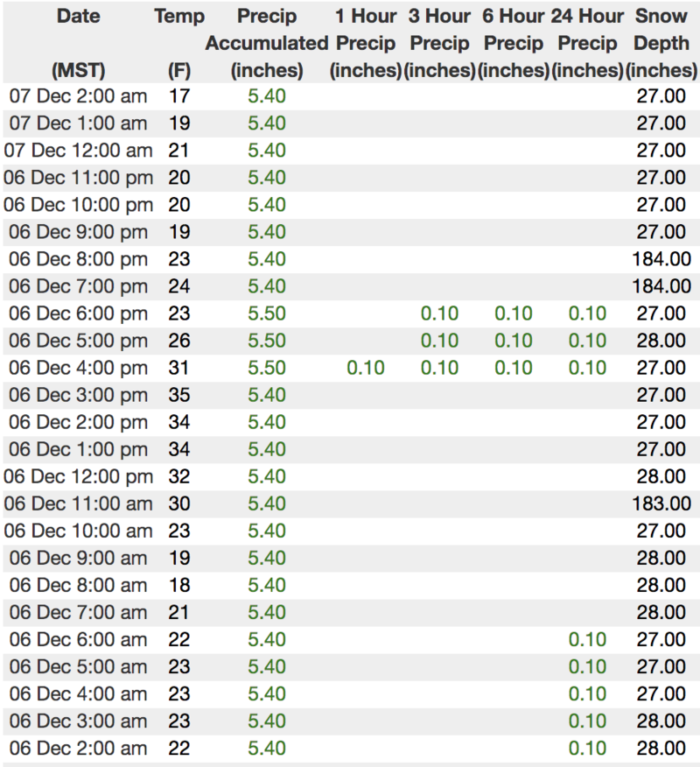700x767 pixels.
Task: Click the Temp (F) column header
Action: (178, 42)
